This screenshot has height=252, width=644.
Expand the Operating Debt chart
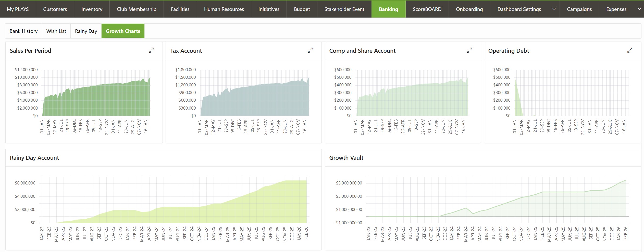pyautogui.click(x=630, y=50)
